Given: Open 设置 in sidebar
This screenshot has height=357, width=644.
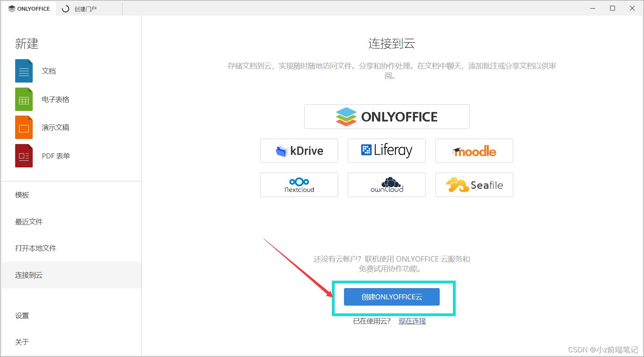Looking at the screenshot, I should pyautogui.click(x=72, y=315).
